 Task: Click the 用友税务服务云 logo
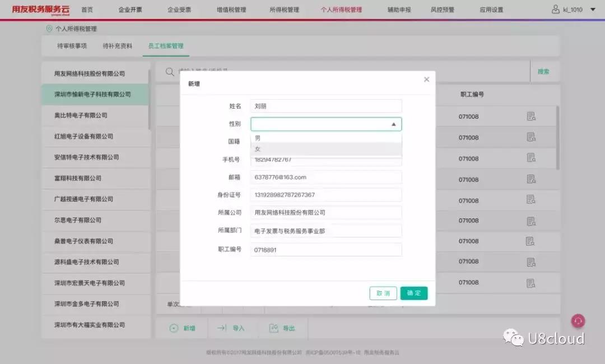[x=40, y=10]
